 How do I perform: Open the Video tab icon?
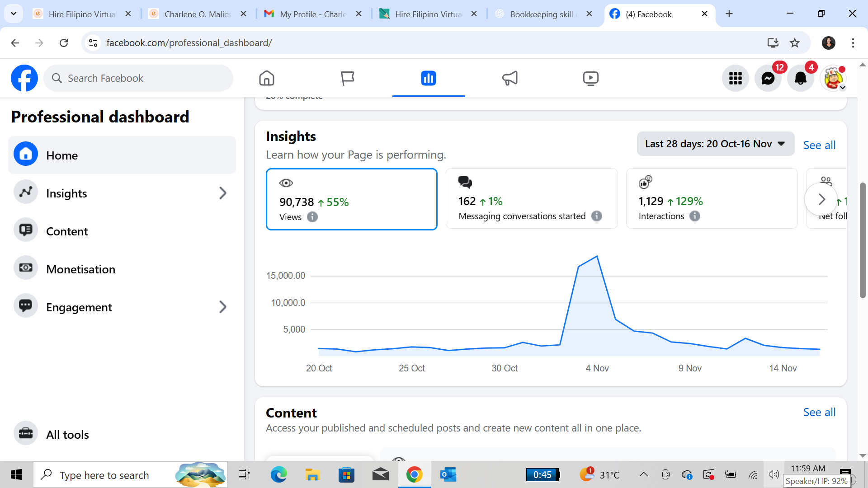point(590,78)
